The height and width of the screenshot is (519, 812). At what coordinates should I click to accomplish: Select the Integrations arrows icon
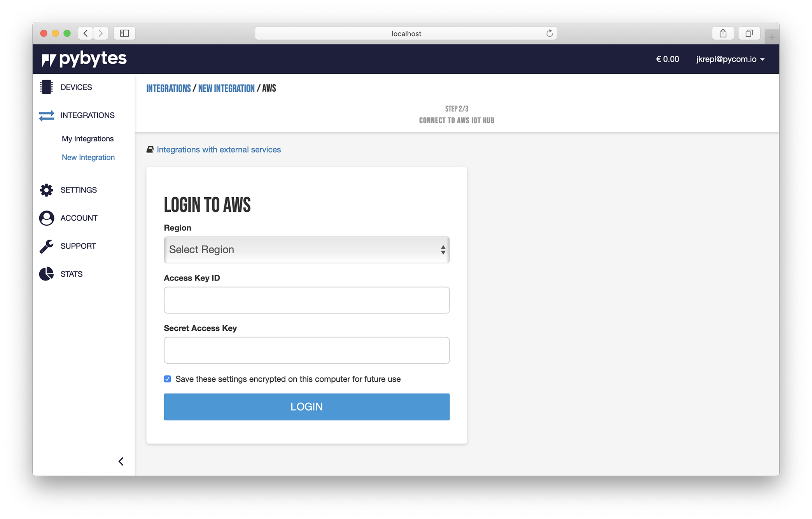click(46, 116)
